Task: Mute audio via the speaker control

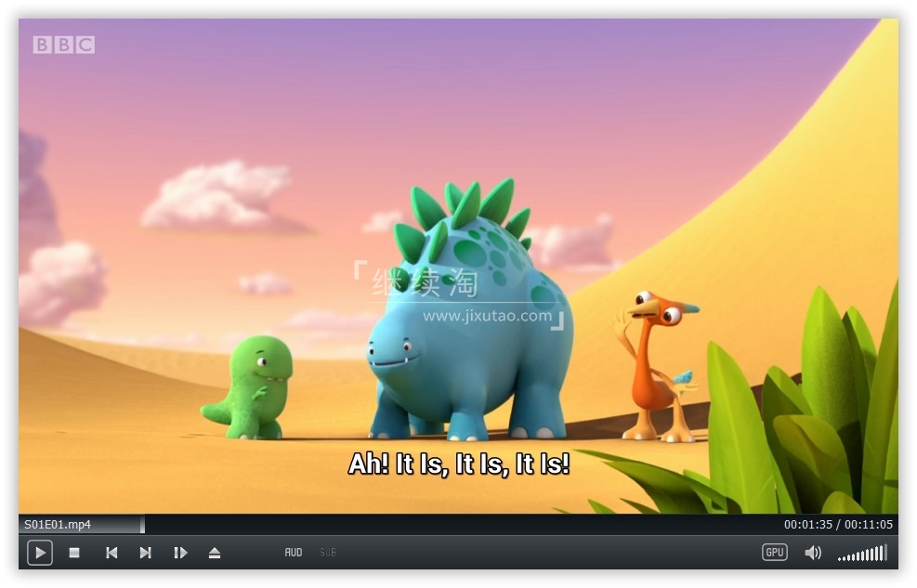Action: pos(813,552)
